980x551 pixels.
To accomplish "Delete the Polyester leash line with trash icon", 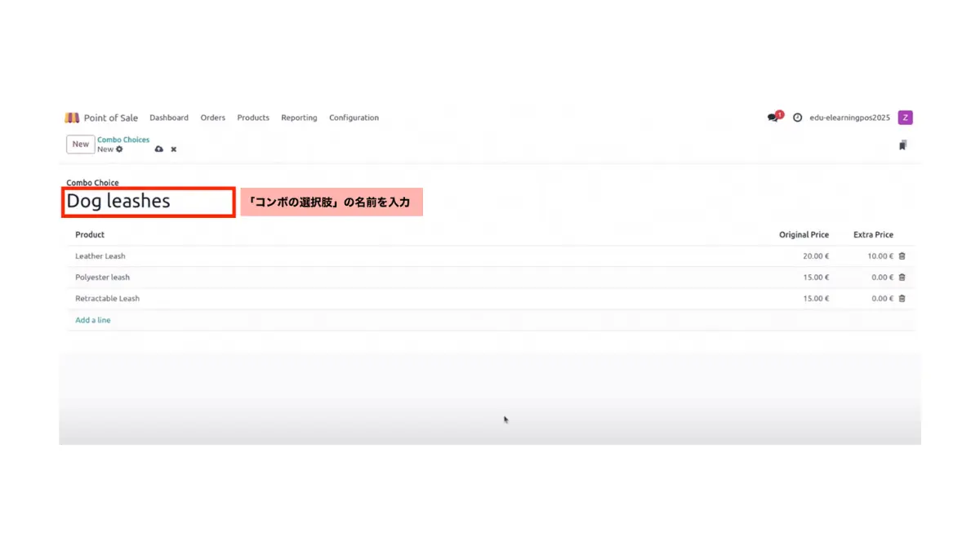I will [902, 277].
